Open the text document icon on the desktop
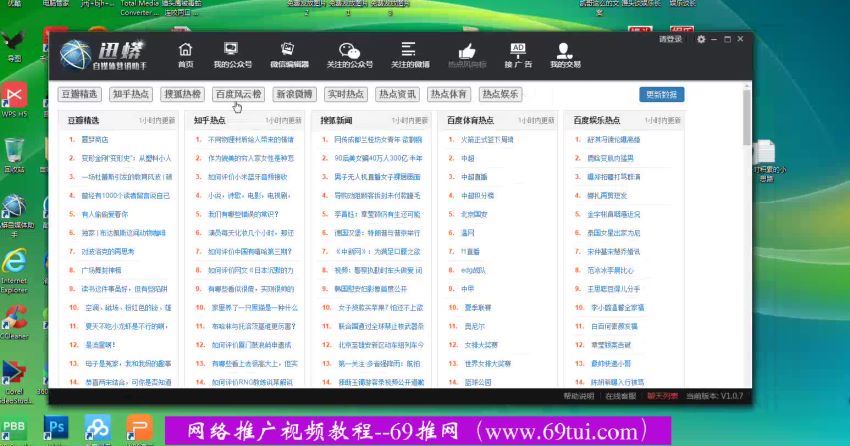 [x=765, y=160]
